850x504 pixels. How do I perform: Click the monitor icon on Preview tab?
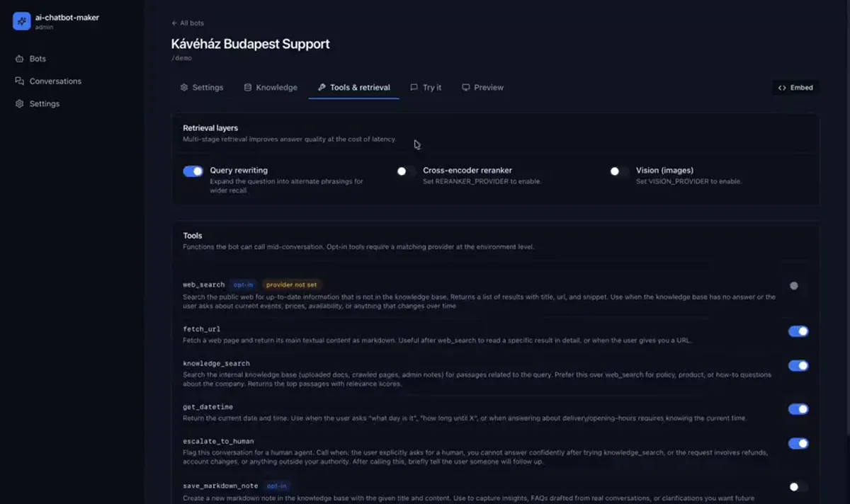465,88
